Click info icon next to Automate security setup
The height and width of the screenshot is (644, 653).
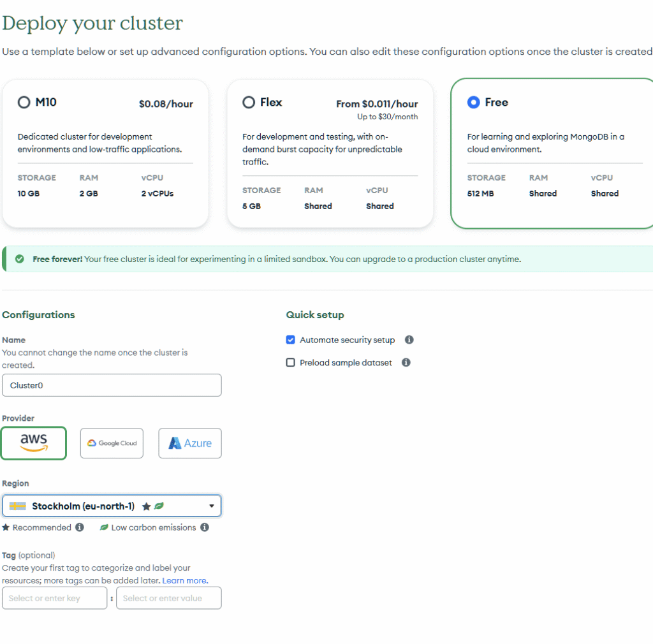click(x=409, y=340)
